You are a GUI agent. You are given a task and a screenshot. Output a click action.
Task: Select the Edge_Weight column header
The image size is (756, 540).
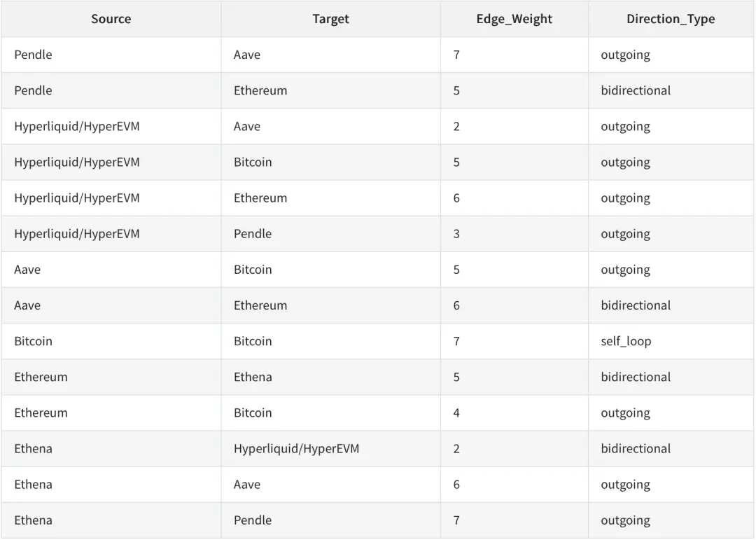514,19
